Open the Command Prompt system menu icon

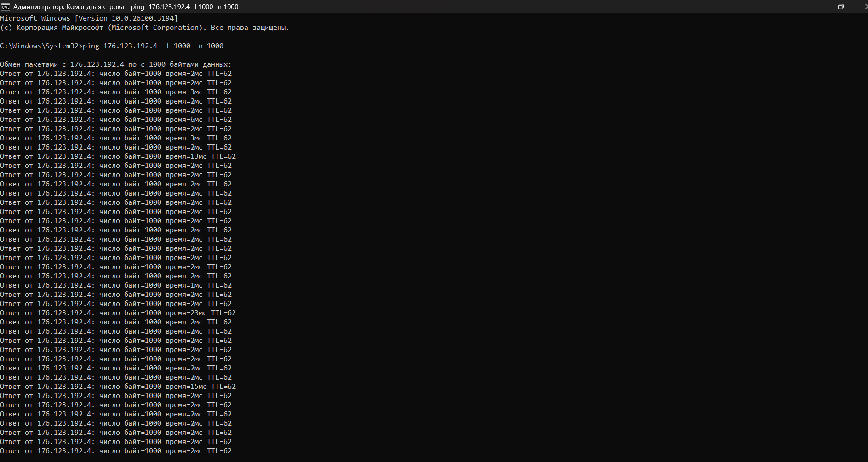[5, 6]
